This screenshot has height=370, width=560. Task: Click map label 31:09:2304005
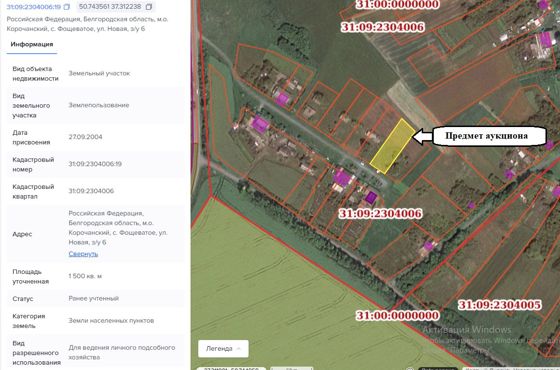click(499, 305)
